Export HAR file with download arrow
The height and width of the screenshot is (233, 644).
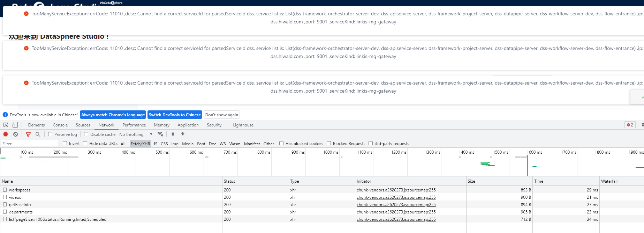(183, 134)
